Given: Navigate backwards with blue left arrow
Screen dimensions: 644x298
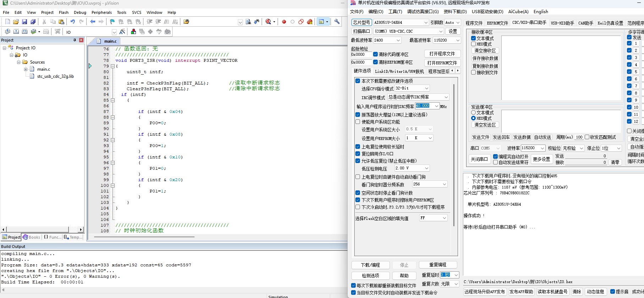Looking at the screenshot, I should [x=93, y=22].
